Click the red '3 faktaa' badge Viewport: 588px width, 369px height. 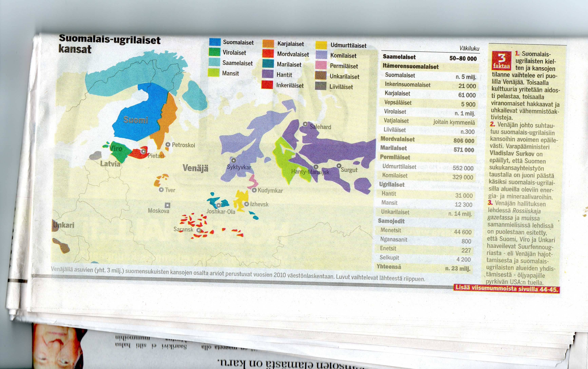(x=502, y=61)
